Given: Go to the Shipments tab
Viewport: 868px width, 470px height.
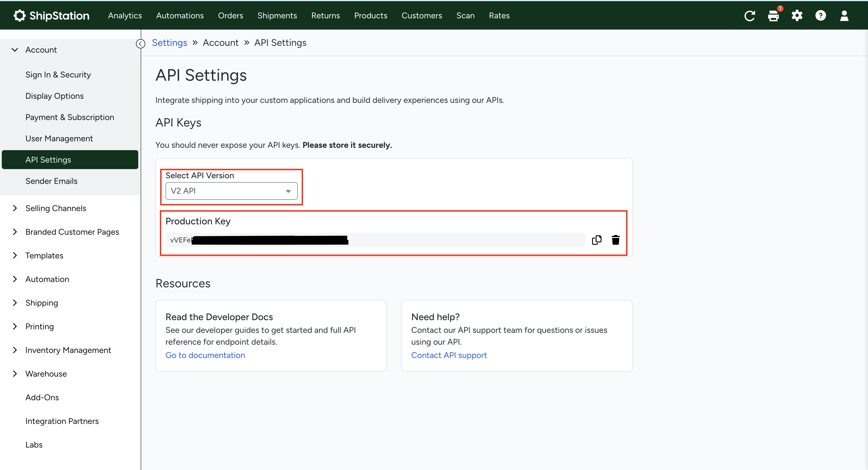Looking at the screenshot, I should 277,15.
